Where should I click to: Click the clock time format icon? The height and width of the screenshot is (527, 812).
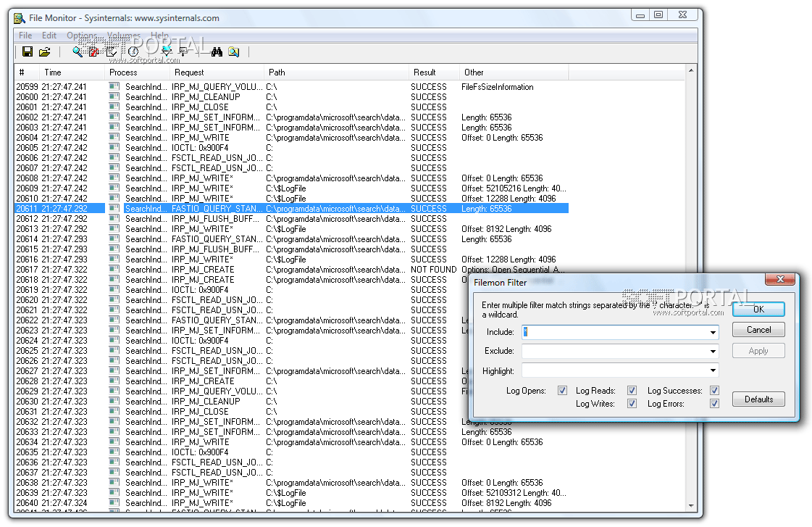(x=133, y=51)
